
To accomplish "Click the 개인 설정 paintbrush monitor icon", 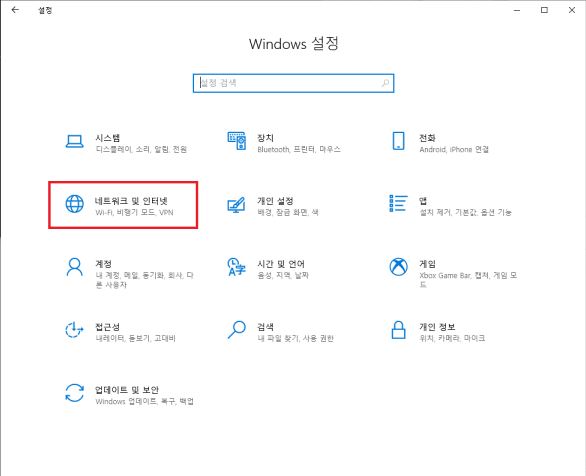I will 237,205.
